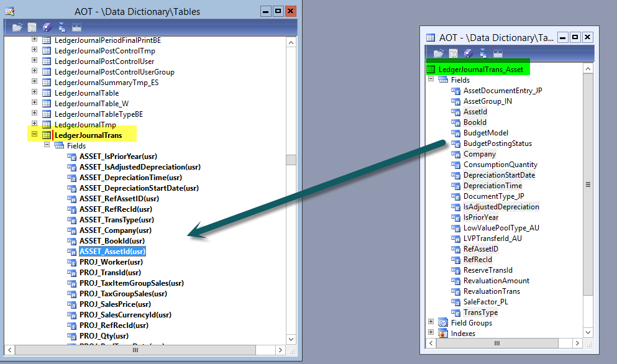
Task: Click Properties icon in right AOT window toolbar
Action: [453, 53]
